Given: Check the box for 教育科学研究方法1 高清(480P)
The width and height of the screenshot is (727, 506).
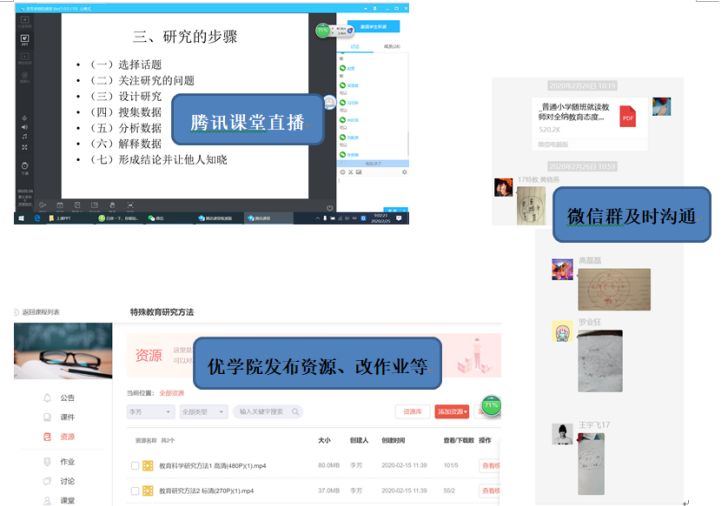Looking at the screenshot, I should [x=135, y=465].
